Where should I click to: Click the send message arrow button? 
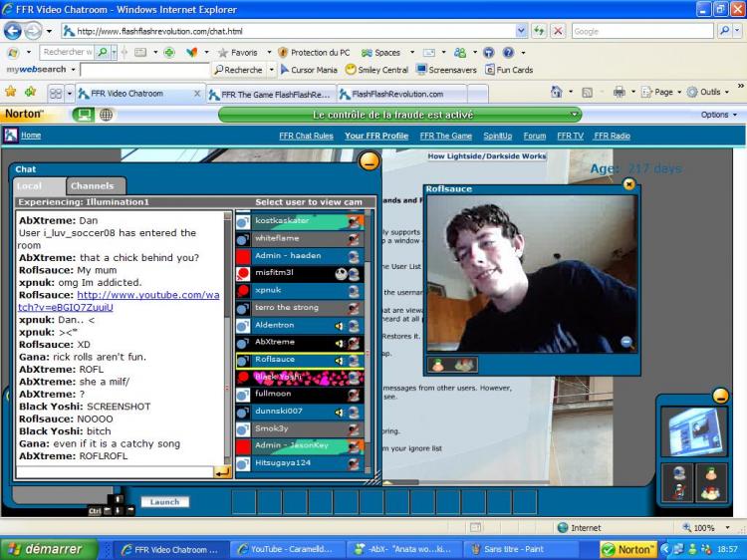point(222,472)
